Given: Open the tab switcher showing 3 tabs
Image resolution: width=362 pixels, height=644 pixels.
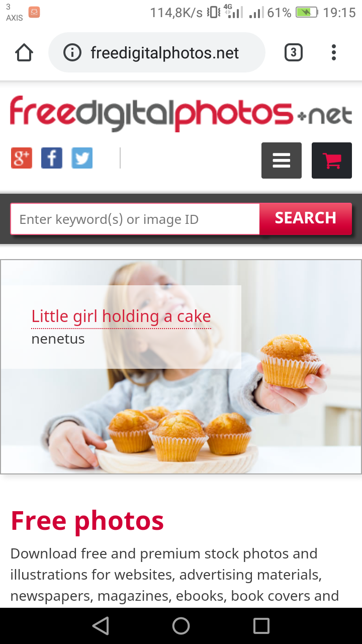Looking at the screenshot, I should (294, 52).
